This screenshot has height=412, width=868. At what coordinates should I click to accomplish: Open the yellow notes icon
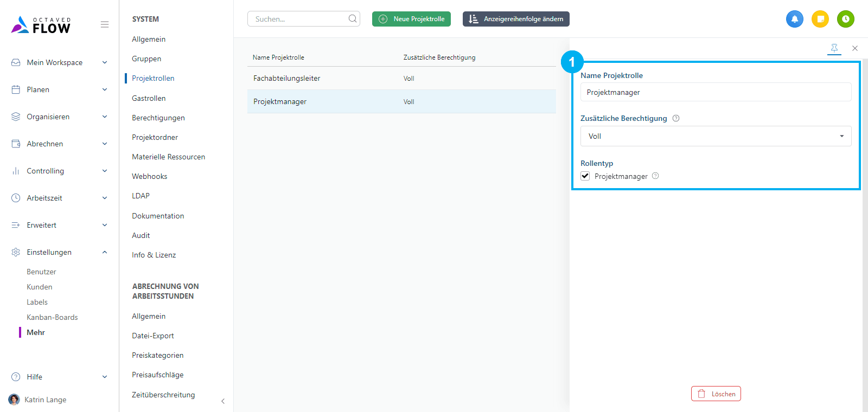[820, 19]
